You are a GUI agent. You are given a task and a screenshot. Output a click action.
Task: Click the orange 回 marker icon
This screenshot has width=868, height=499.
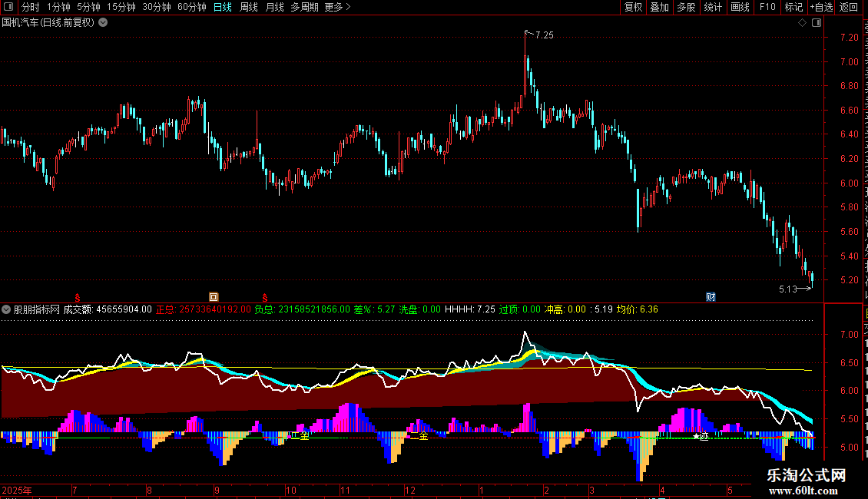(x=214, y=297)
